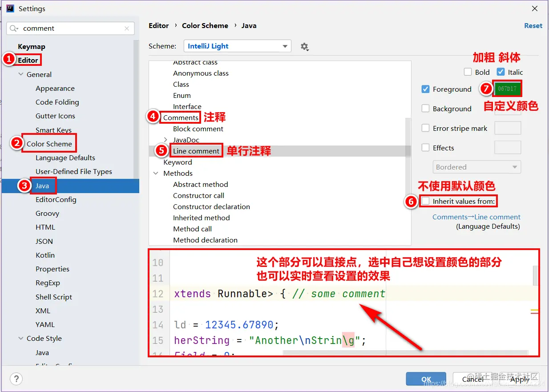Click the comment search input field
This screenshot has height=392, width=549.
[x=71, y=28]
